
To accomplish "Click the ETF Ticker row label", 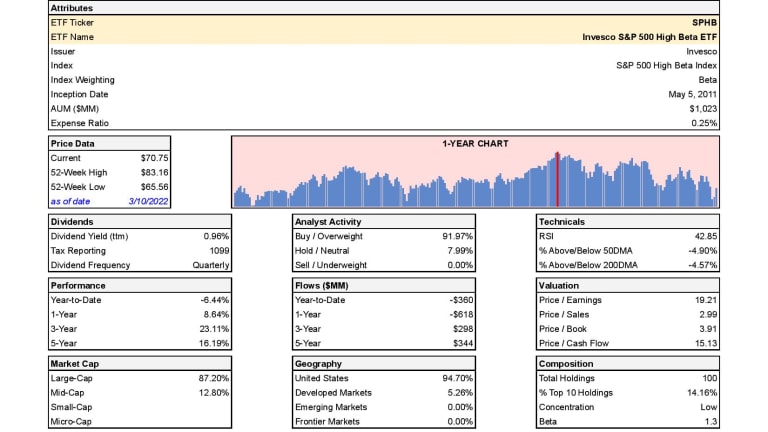I will click(72, 23).
